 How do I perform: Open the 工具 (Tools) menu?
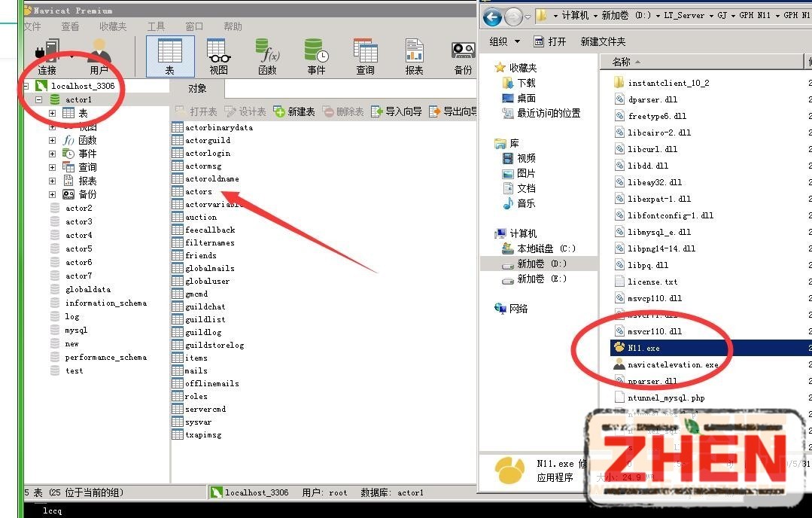click(x=156, y=26)
